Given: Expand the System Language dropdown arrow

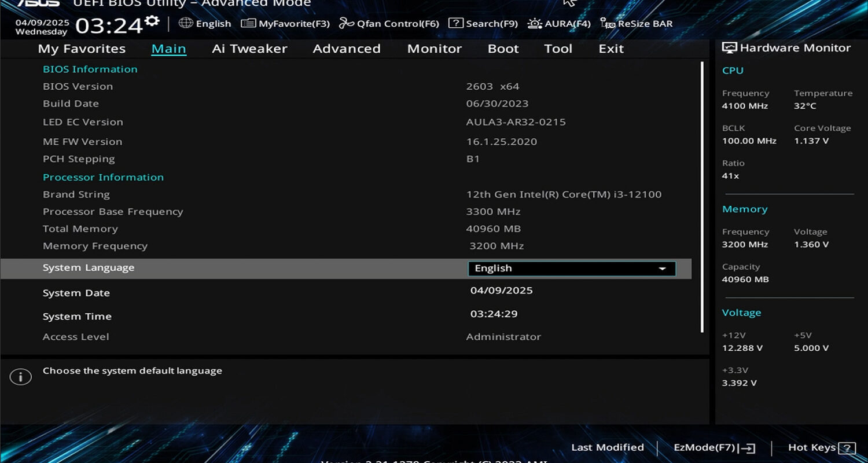Looking at the screenshot, I should click(x=662, y=269).
